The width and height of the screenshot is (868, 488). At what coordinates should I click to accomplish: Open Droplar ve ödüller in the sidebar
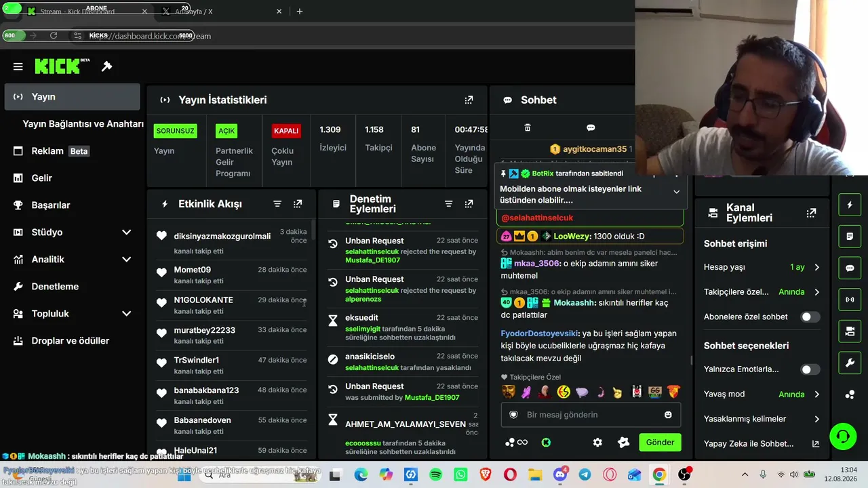(x=72, y=341)
